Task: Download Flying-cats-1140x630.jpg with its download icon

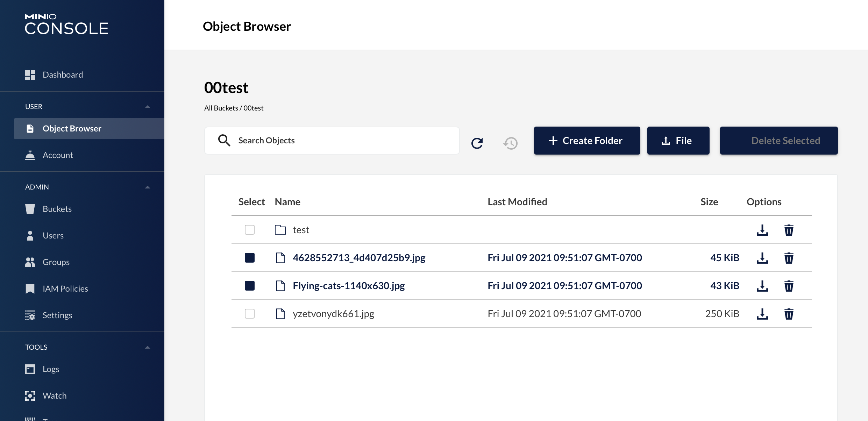Action: tap(762, 286)
